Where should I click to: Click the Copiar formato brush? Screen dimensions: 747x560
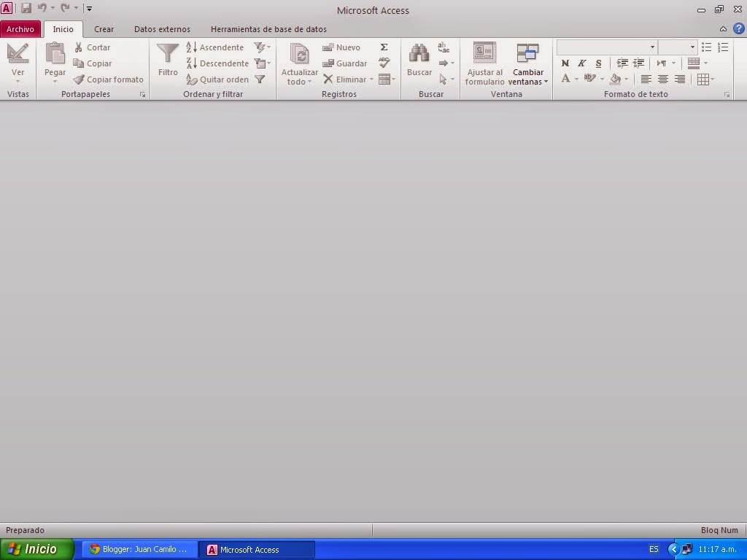(109, 79)
